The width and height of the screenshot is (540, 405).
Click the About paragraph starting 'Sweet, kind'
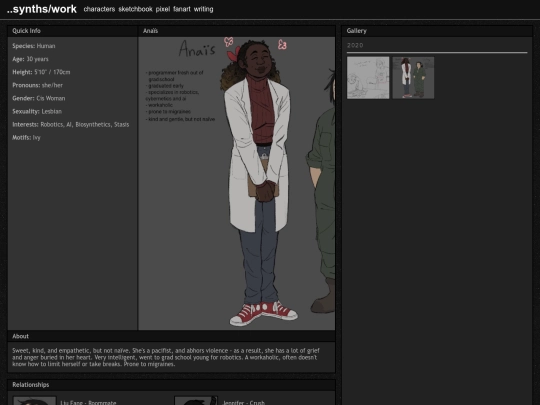tap(166, 357)
